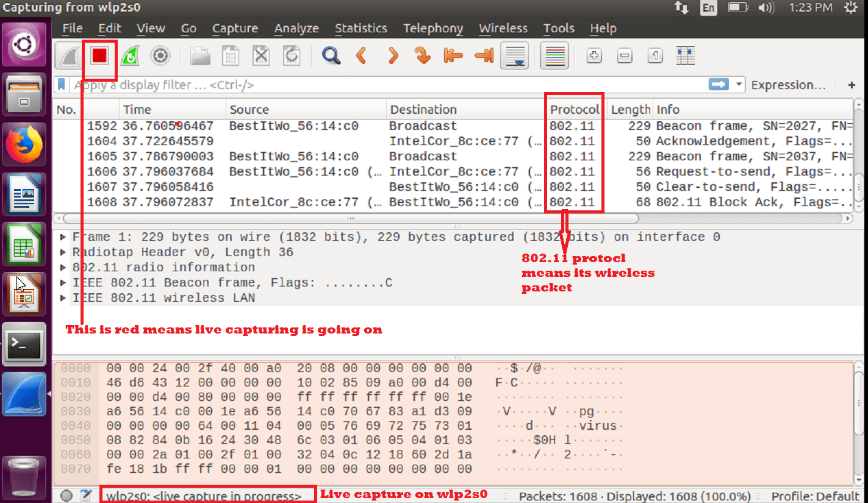Go to the last packet
The height and width of the screenshot is (503, 868).
tap(484, 55)
